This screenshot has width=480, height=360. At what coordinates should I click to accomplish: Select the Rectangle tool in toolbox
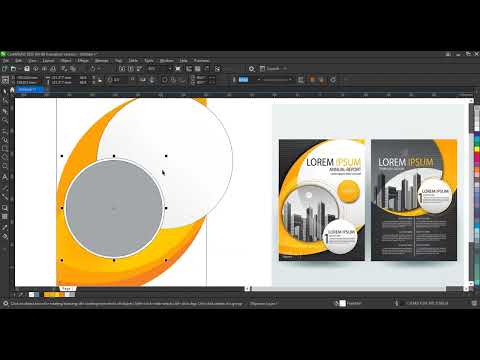5,148
